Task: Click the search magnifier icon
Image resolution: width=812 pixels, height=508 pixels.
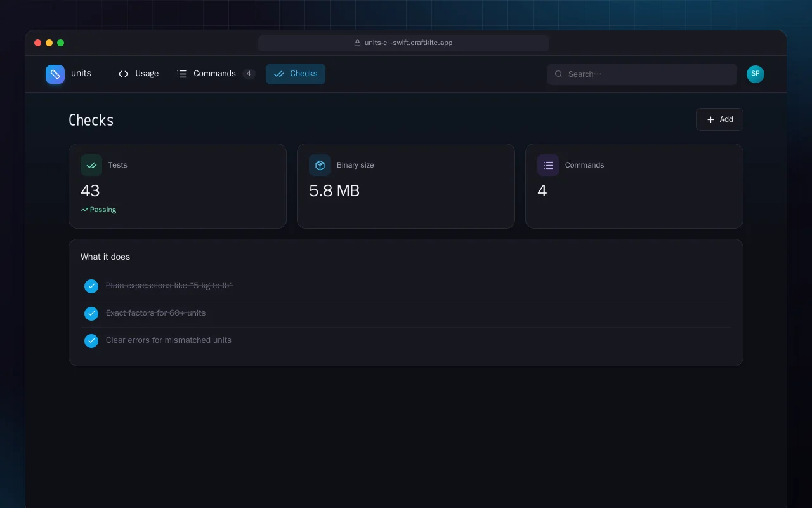Action: tap(559, 74)
